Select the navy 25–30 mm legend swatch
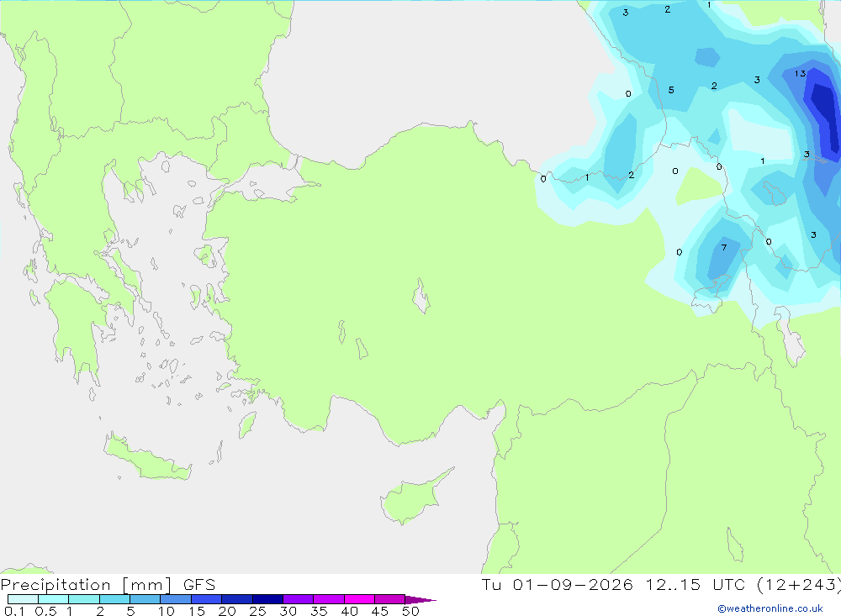The width and height of the screenshot is (841, 616). coord(267,599)
